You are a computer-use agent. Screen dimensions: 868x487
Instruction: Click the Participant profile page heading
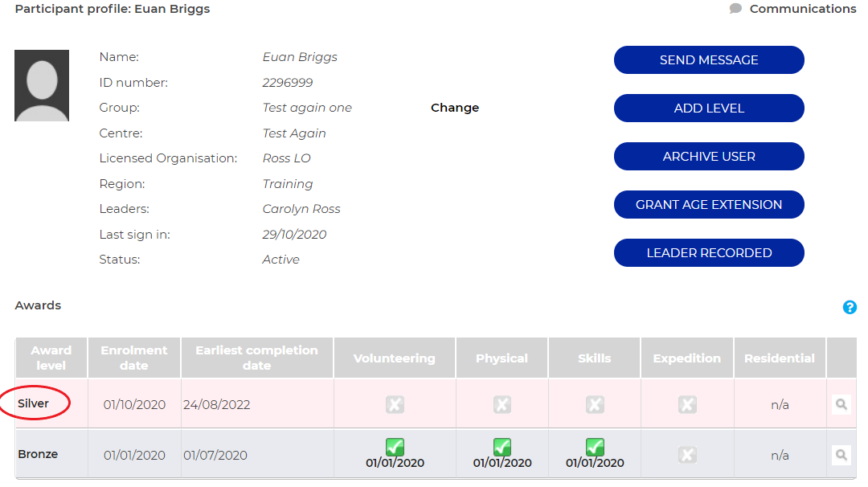[113, 9]
